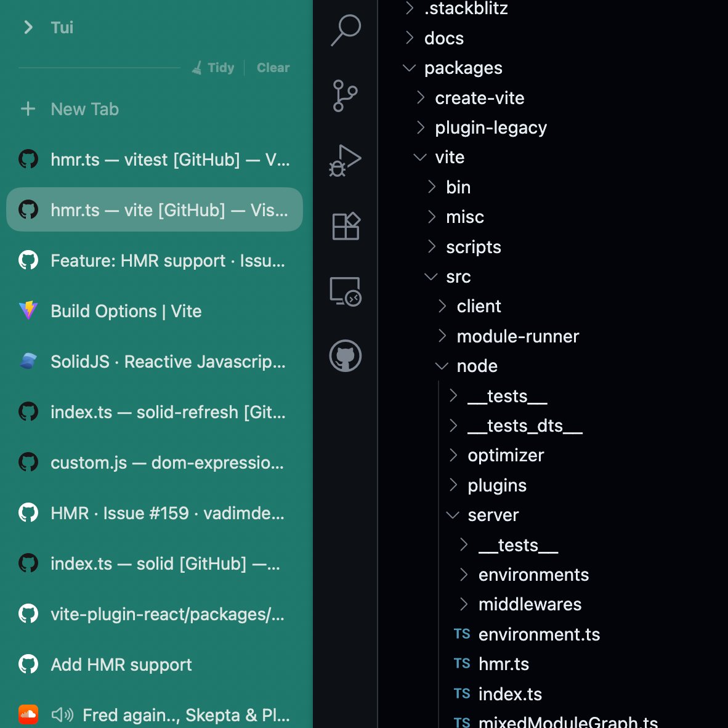728x728 pixels.
Task: Expand the middlewares folder
Action: 463,604
